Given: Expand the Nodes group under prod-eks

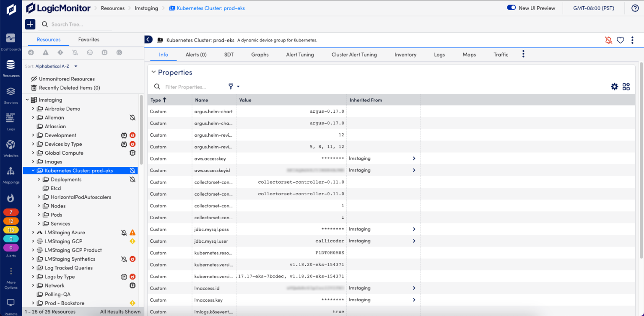Looking at the screenshot, I should pos(38,206).
